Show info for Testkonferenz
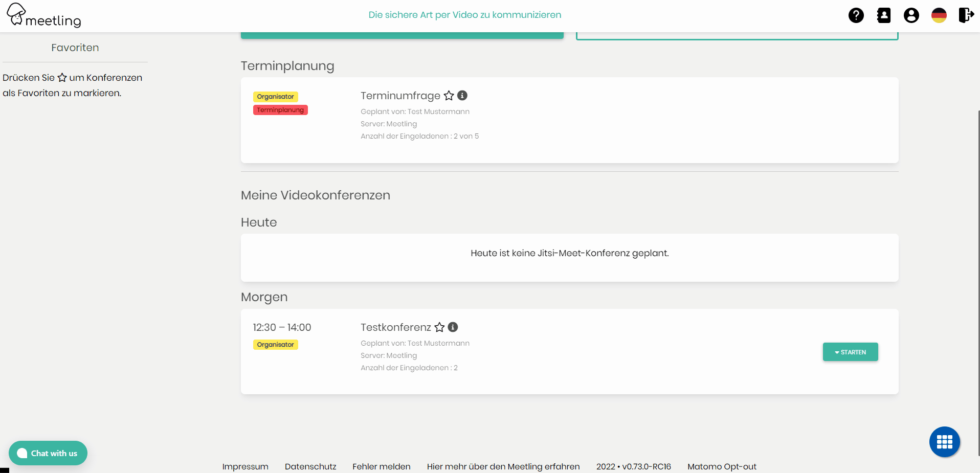980x473 pixels. click(x=453, y=327)
